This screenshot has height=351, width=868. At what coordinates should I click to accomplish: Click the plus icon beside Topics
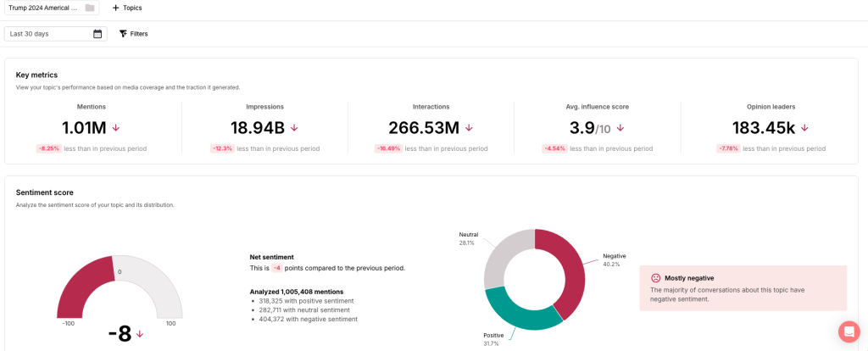click(115, 8)
